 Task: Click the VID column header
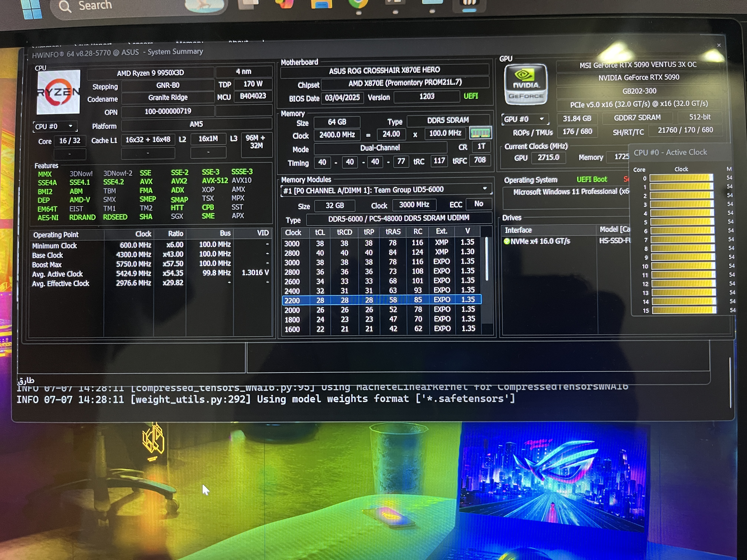[x=253, y=233]
